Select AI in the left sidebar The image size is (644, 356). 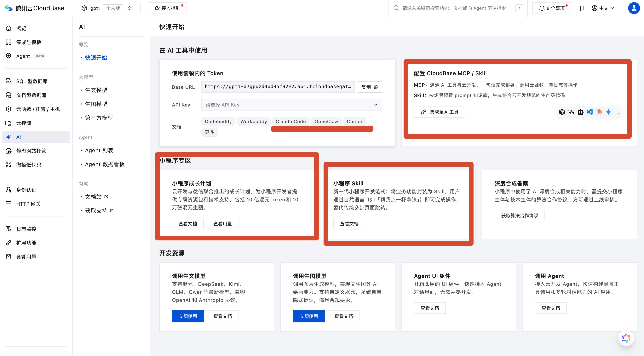pos(36,137)
